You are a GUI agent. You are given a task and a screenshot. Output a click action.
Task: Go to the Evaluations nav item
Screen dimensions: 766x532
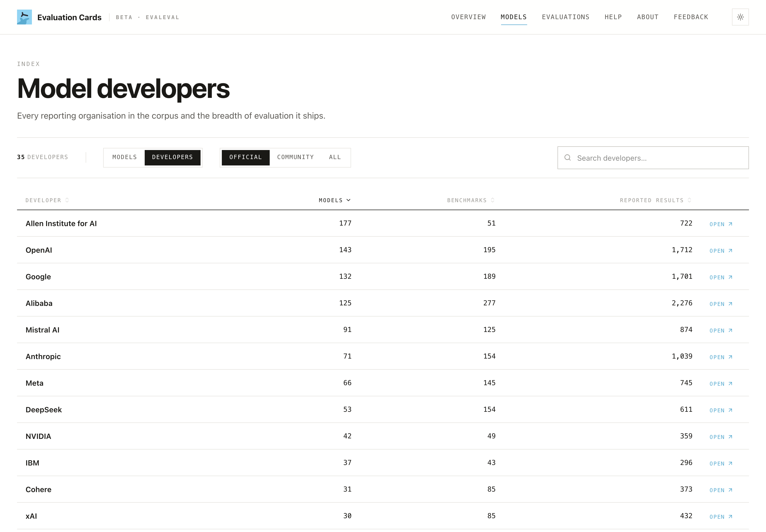(x=566, y=17)
